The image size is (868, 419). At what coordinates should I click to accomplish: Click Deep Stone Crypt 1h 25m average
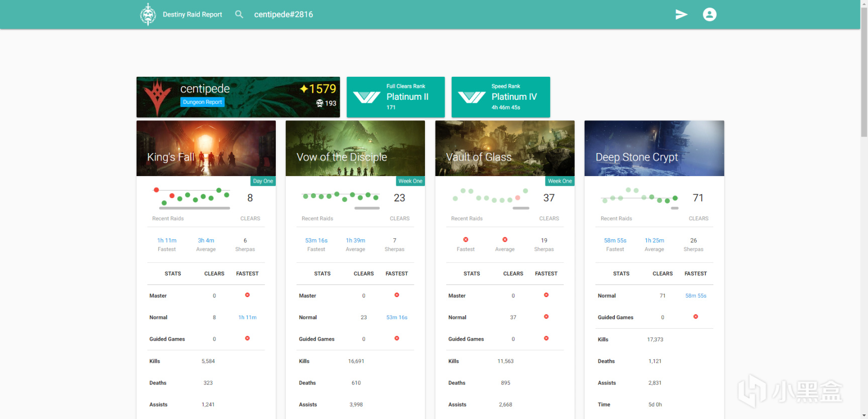pos(655,240)
